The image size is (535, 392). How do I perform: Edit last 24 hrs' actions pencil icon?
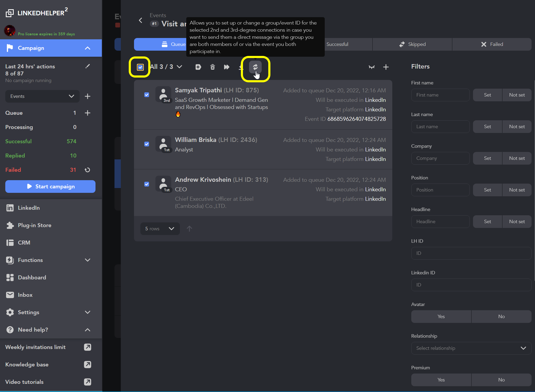coord(88,66)
